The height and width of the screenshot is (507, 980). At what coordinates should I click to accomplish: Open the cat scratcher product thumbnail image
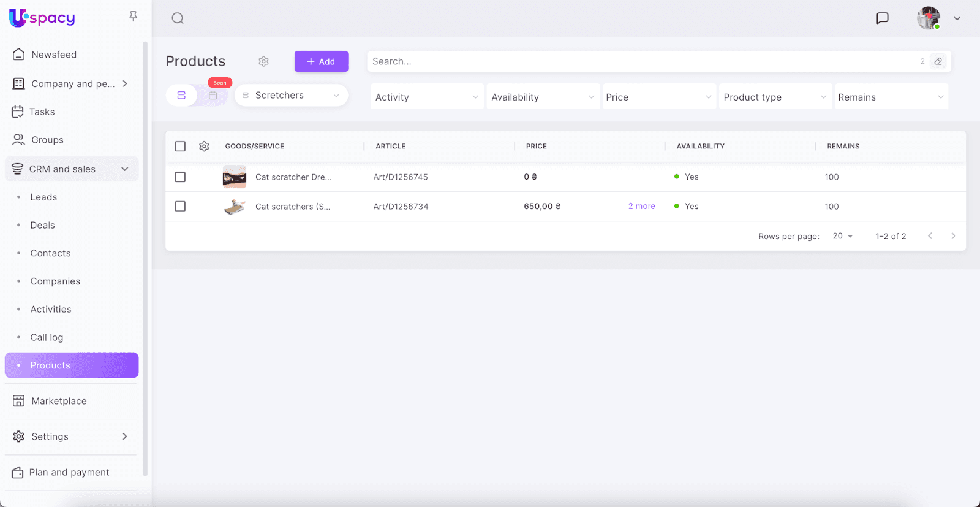pyautogui.click(x=235, y=177)
